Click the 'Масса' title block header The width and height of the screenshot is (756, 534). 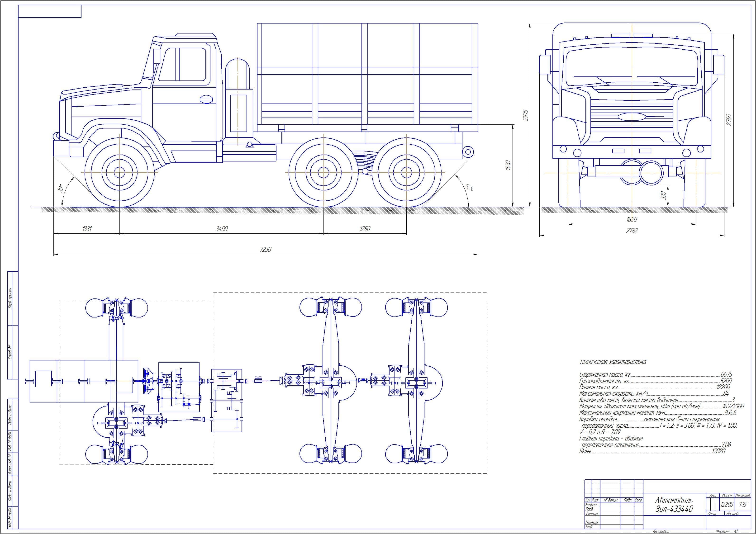click(727, 496)
